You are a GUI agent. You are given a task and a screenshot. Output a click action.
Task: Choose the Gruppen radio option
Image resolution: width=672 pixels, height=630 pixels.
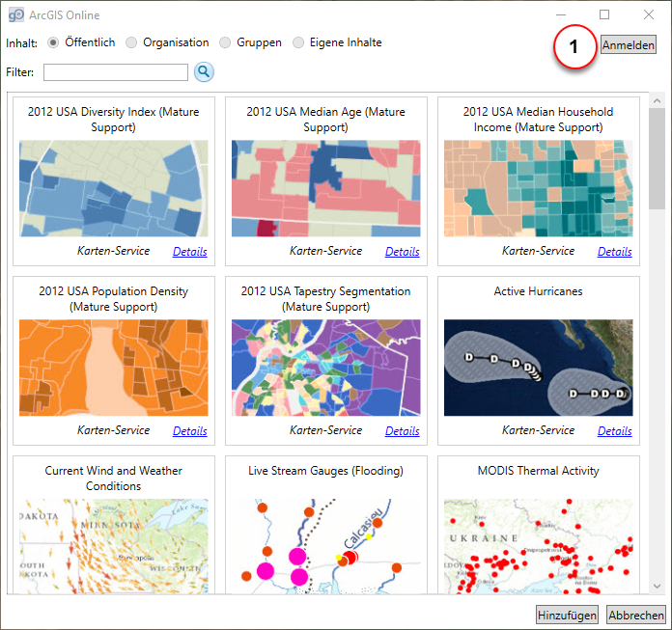(225, 42)
